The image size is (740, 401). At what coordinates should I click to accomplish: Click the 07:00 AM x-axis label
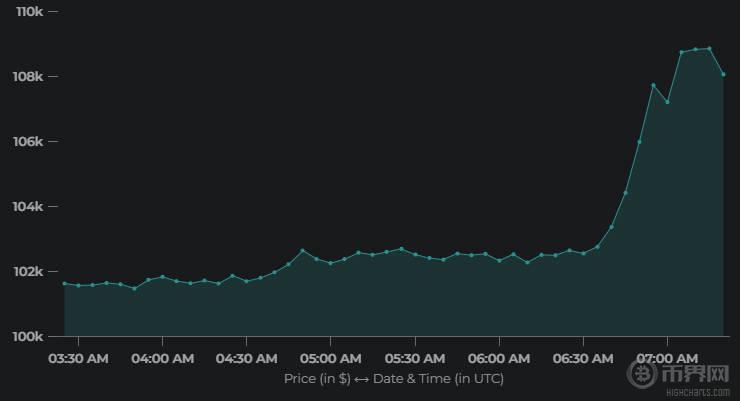click(x=667, y=358)
